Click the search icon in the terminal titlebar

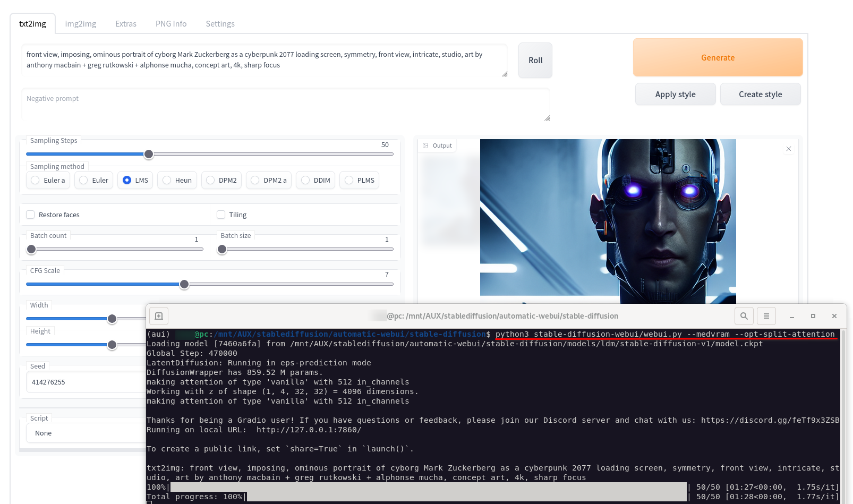(744, 315)
